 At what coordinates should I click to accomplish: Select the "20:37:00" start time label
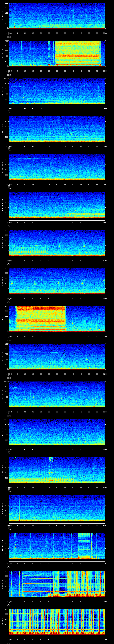pyautogui.click(x=9, y=639)
